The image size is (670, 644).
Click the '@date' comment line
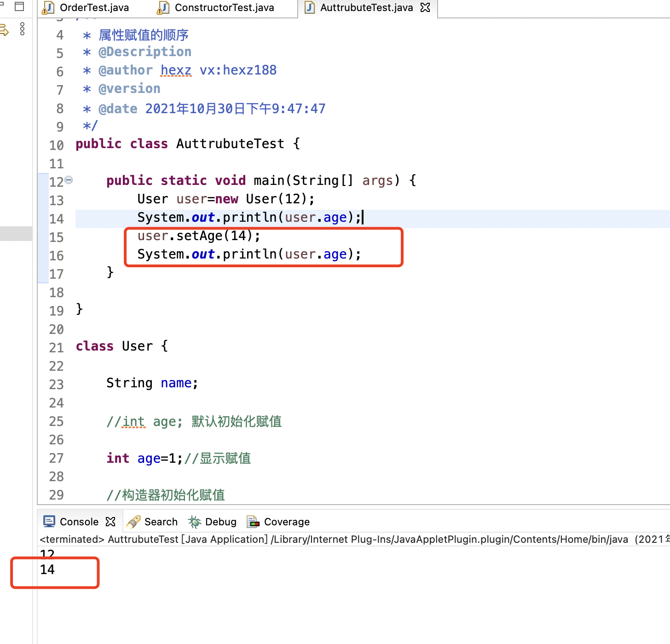pyautogui.click(x=204, y=109)
